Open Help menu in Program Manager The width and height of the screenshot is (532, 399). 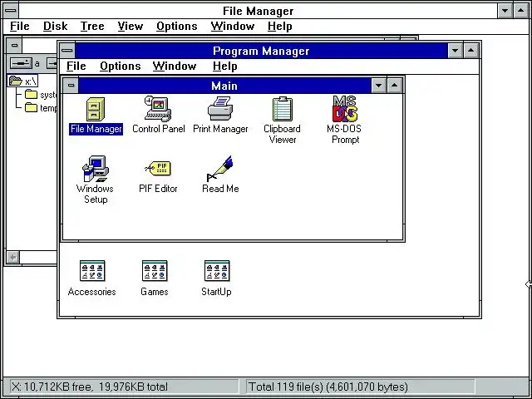(225, 66)
